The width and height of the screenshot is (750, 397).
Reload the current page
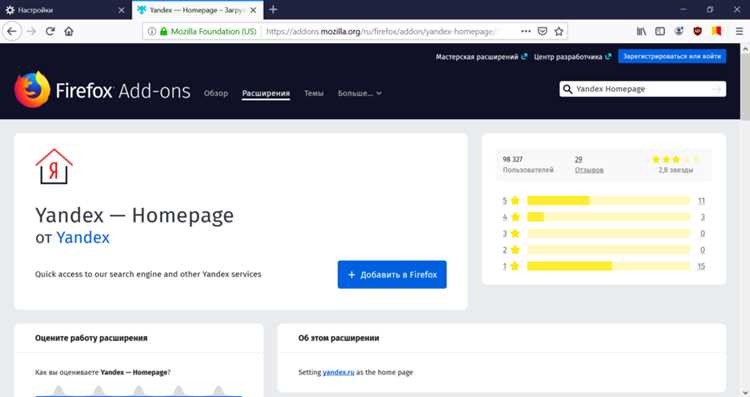(50, 32)
